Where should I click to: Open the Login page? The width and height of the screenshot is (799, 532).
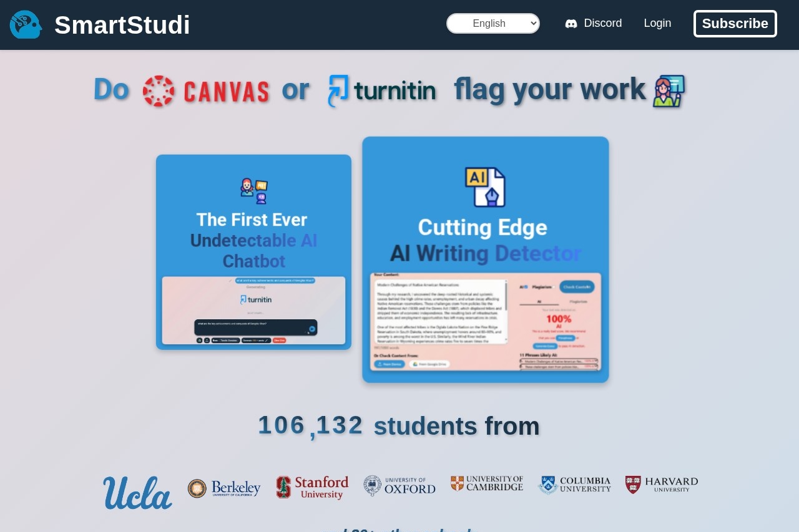657,23
